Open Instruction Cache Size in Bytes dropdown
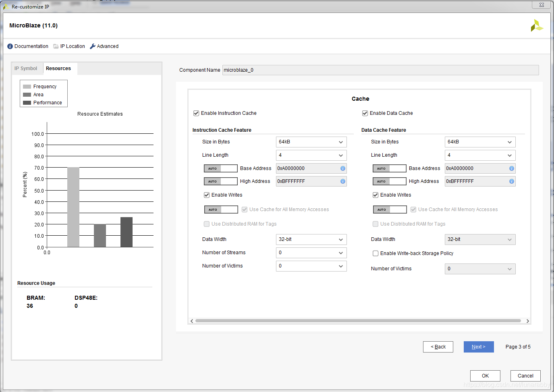554x392 pixels. (x=311, y=142)
